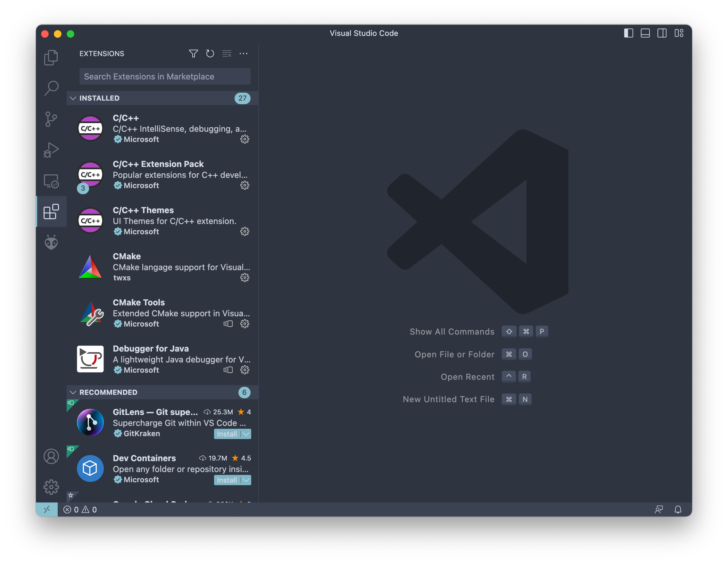Collapse the INSTALLED extensions section

click(x=72, y=98)
